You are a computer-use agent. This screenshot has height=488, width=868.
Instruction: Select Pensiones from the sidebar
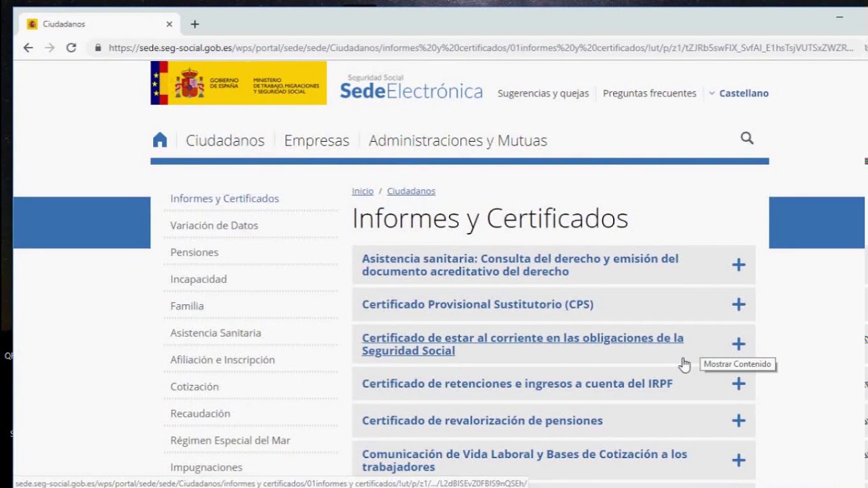[194, 252]
